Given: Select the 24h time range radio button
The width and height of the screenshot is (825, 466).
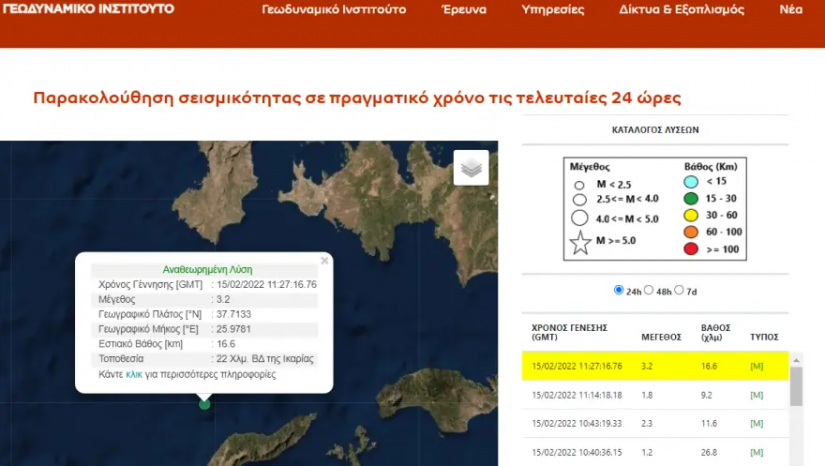Looking at the screenshot, I should (x=619, y=291).
